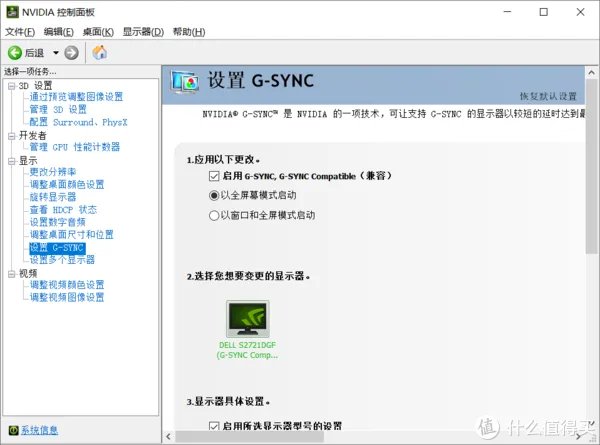This screenshot has width=600, height=445.
Task: Click the horizontal scrollbar left arrow
Action: (168, 437)
